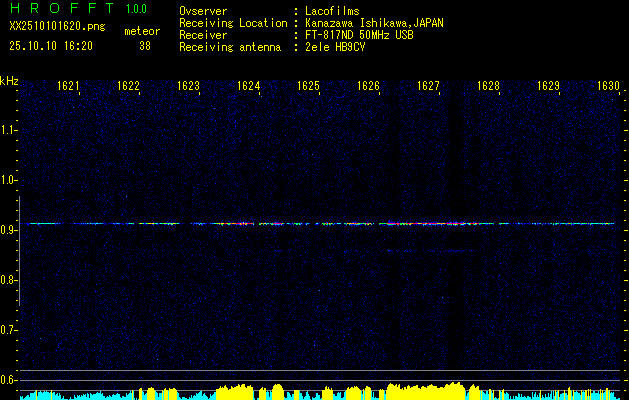Screen dimensions: 629x400
Task: Click the 1627 time marker
Action: point(428,86)
